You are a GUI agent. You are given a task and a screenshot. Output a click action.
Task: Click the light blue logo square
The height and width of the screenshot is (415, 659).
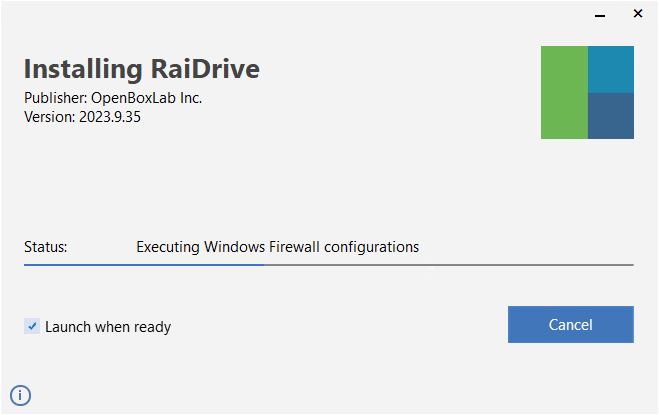[611, 69]
